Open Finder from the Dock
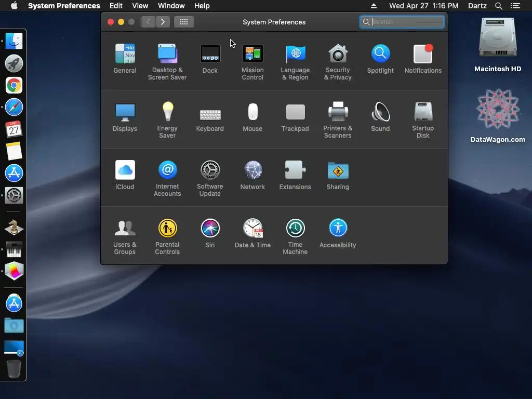The height and width of the screenshot is (399, 532). click(14, 42)
